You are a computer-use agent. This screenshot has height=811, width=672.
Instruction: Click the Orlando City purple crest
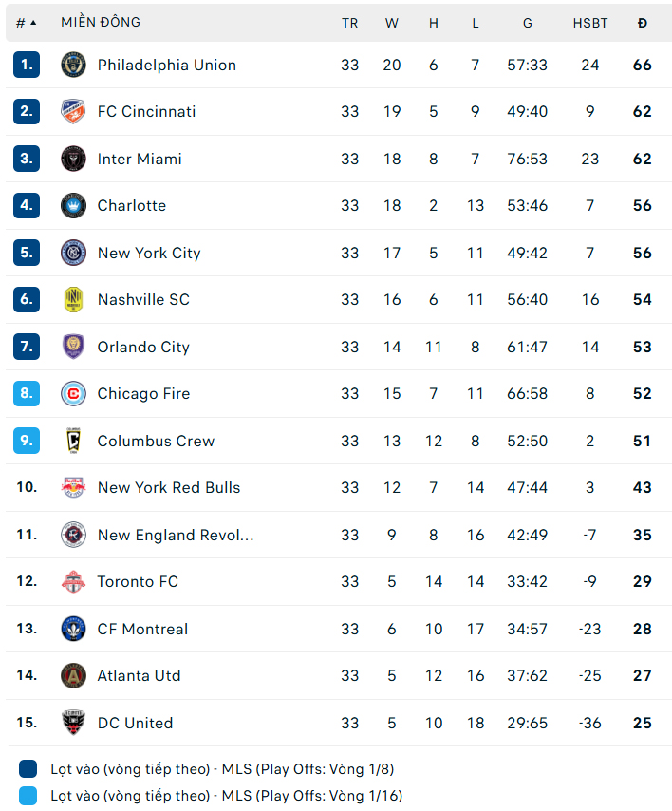point(73,347)
